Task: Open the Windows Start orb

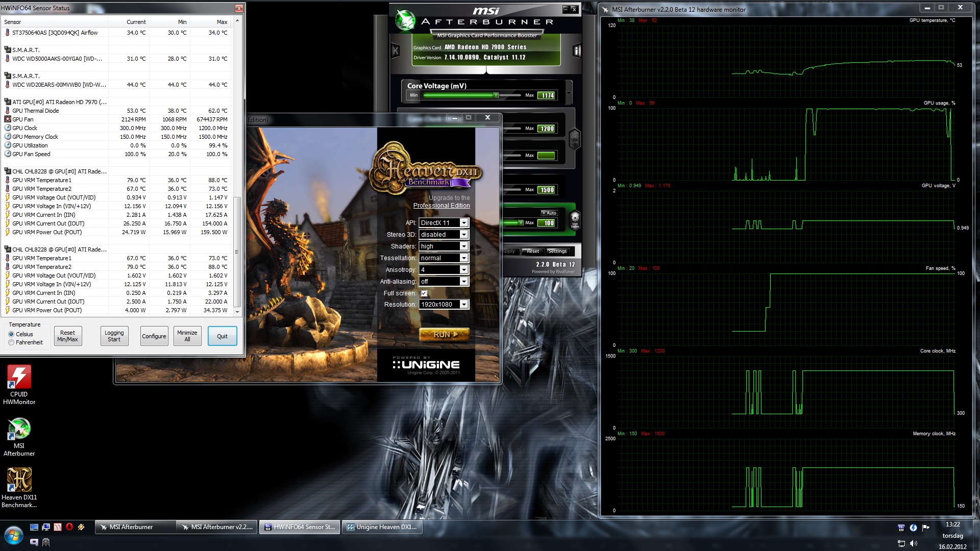Action: pos(13,536)
